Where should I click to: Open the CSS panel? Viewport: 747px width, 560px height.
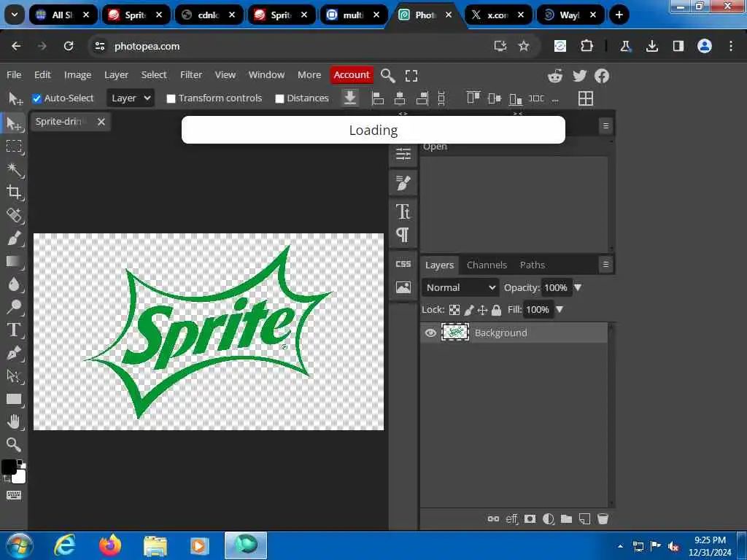point(403,264)
